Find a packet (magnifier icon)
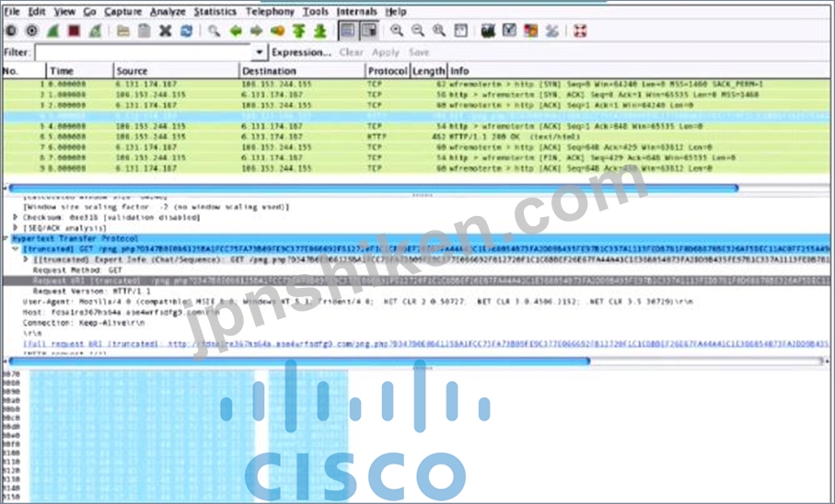 (215, 31)
